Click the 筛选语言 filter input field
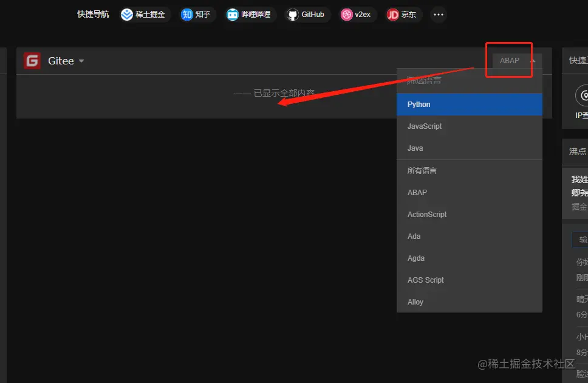The image size is (588, 383). click(469, 80)
